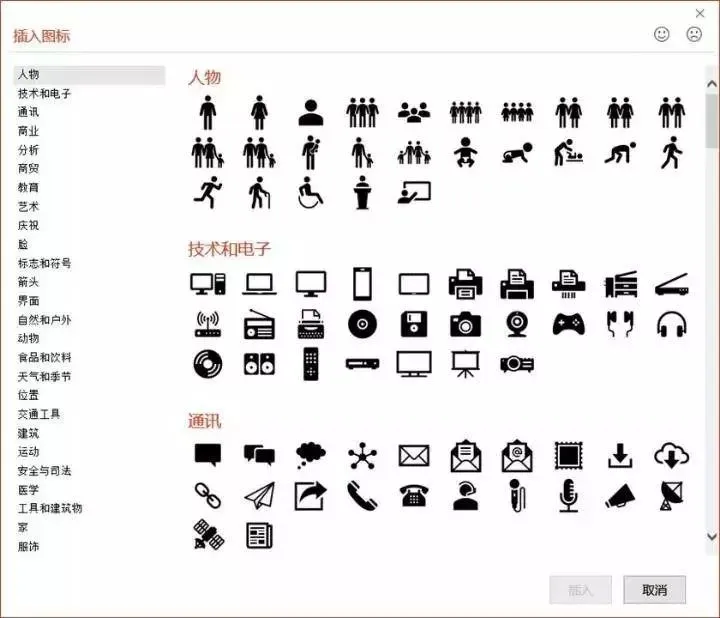Click the 插入 insert button
Screen dimensions: 720x618
coord(580,590)
